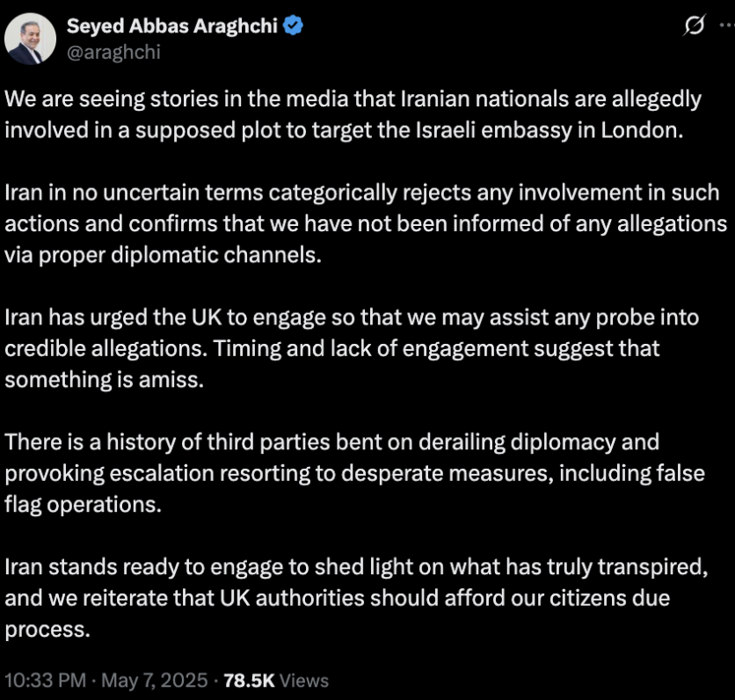
Task: Click the 10:33 PM timestamp
Action: click(46, 680)
